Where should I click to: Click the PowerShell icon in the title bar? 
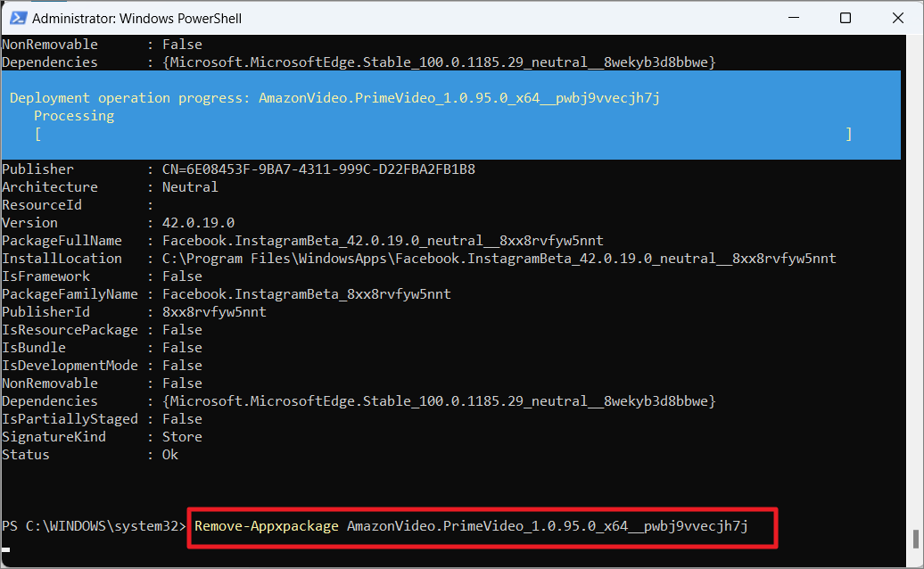pos(18,18)
